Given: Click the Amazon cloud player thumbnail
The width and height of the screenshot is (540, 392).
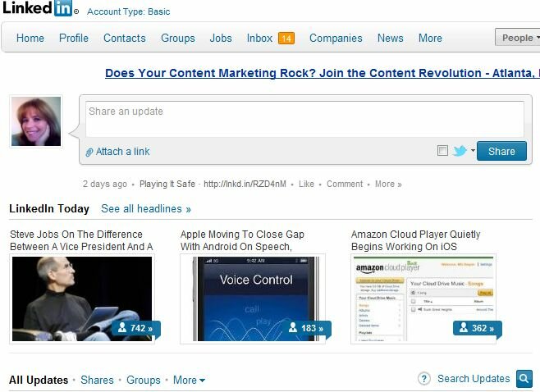Looking at the screenshot, I should [x=423, y=299].
